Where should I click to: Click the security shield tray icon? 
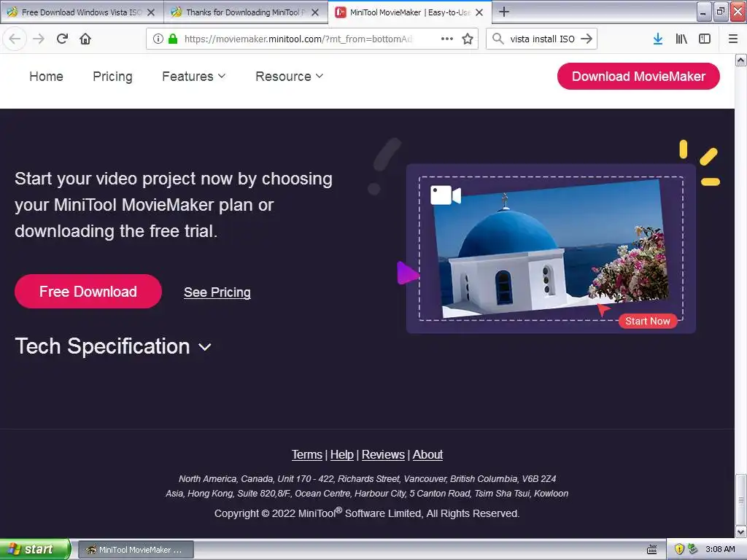[679, 550]
